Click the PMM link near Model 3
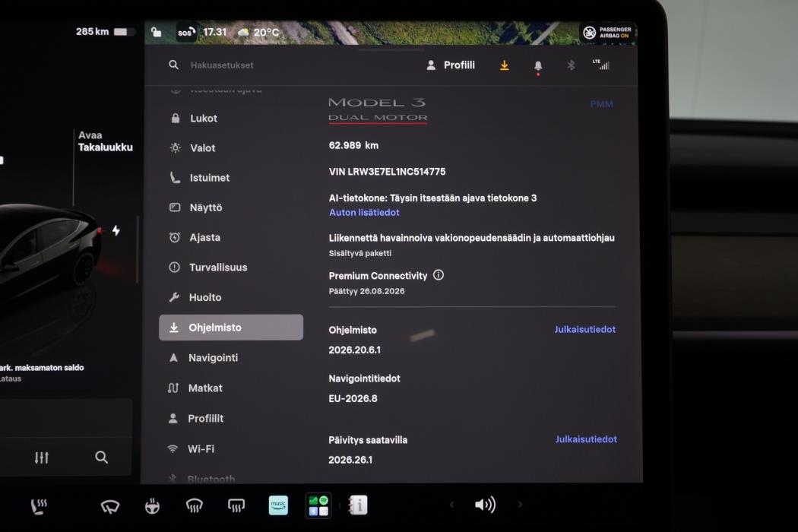The width and height of the screenshot is (798, 532). tap(601, 104)
